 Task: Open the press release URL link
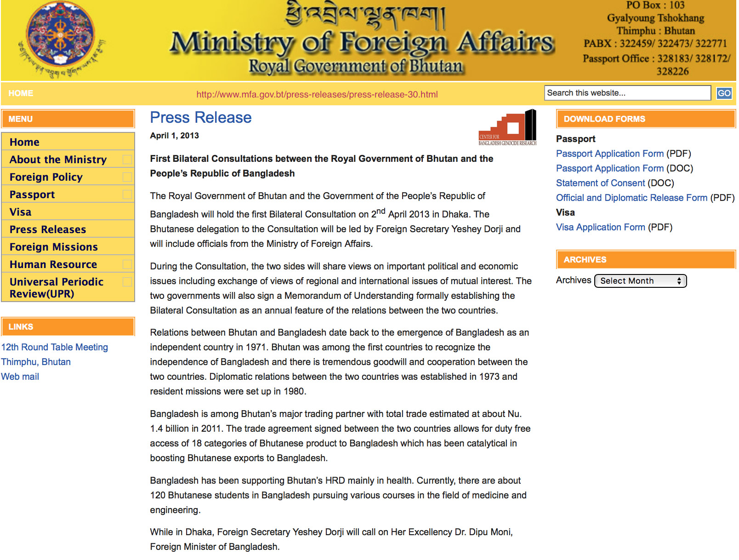click(317, 94)
